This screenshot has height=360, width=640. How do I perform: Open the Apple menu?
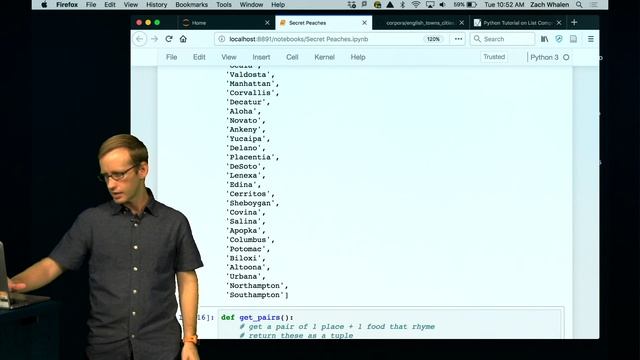point(44,5)
